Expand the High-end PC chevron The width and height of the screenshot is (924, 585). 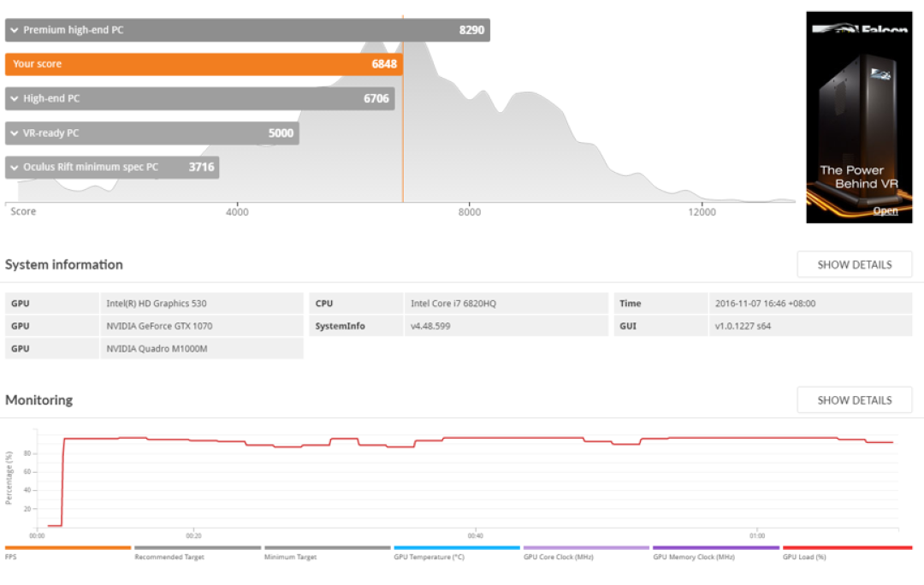click(15, 98)
